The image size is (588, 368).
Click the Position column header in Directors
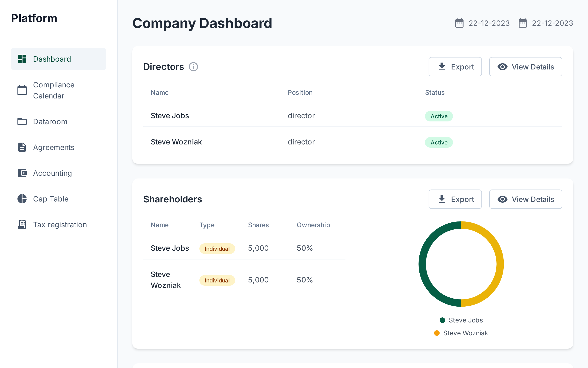coord(300,92)
